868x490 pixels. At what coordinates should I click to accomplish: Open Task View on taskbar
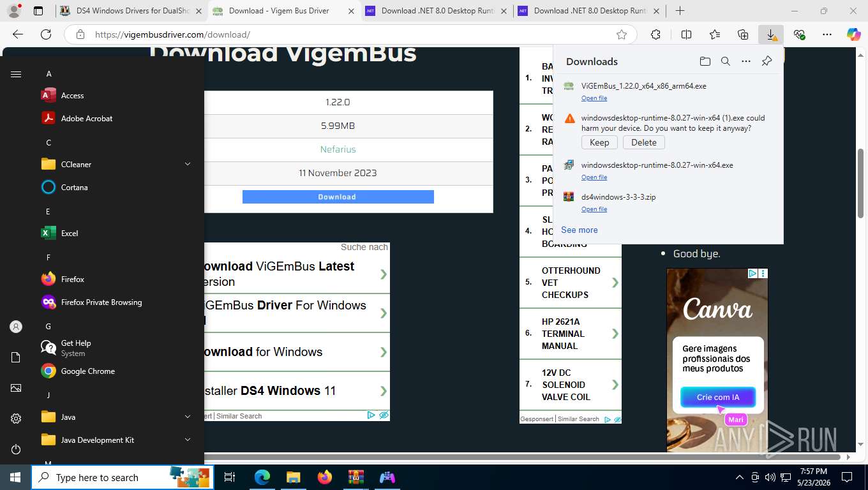(230, 477)
